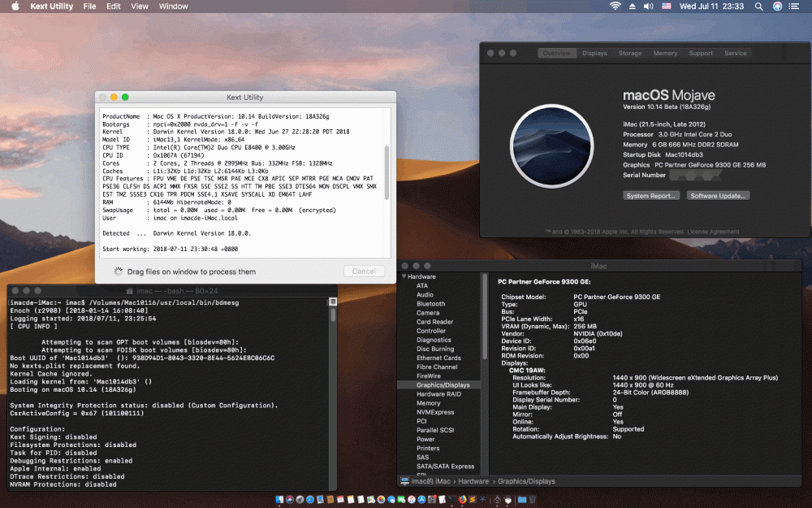Open iTunes from the Dock
812x508 pixels.
[411, 500]
